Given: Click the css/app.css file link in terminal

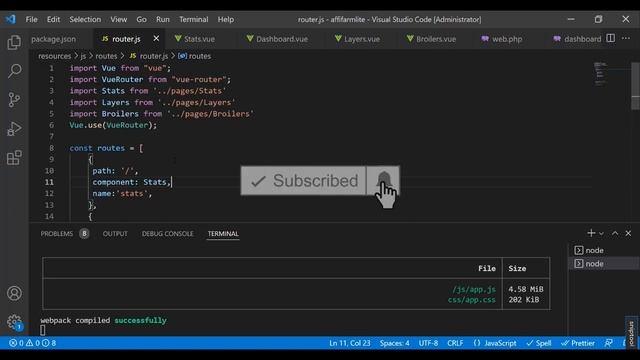Looking at the screenshot, I should [472, 300].
